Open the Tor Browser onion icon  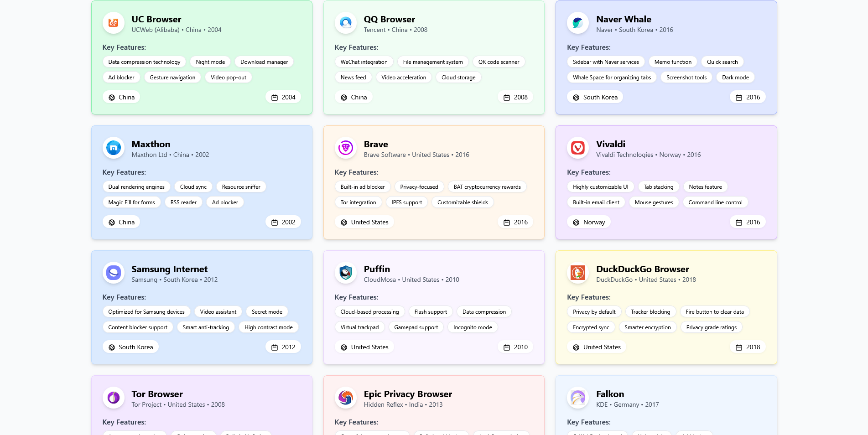pyautogui.click(x=113, y=398)
